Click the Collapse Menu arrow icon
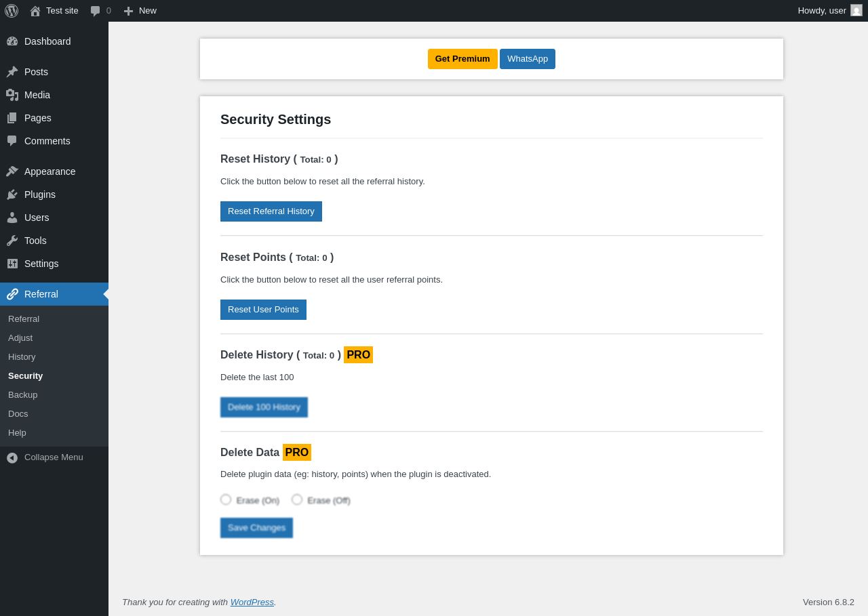 point(12,457)
